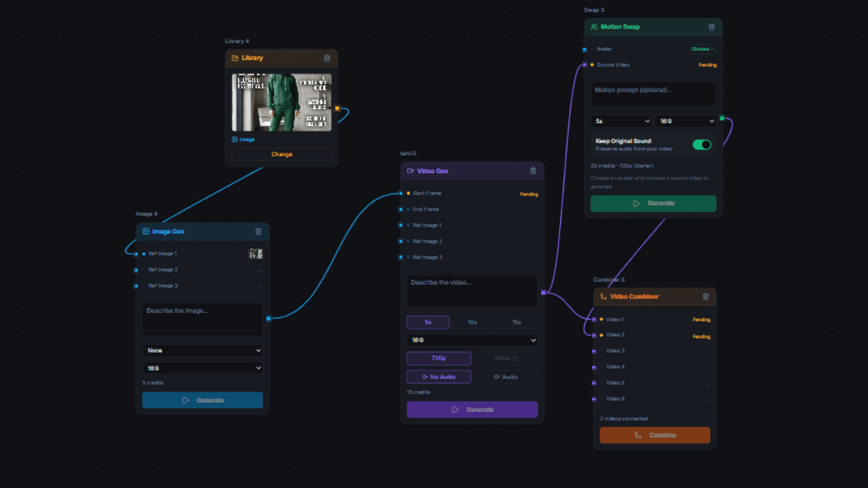Viewport: 868px width, 488px height.
Task: Click the orange Combine button
Action: pos(655,435)
